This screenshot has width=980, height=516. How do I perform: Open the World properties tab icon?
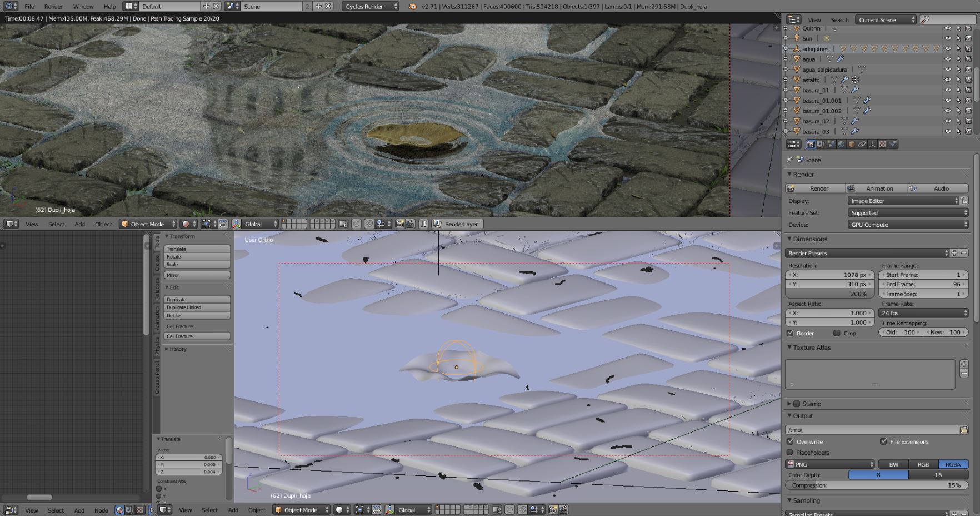(x=841, y=144)
